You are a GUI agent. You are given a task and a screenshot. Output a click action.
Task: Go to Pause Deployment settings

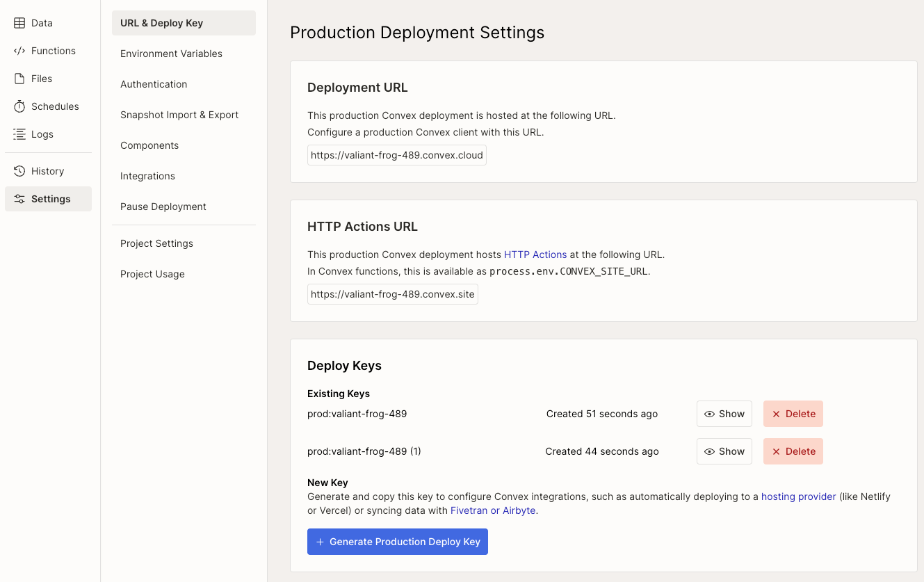[x=163, y=207]
